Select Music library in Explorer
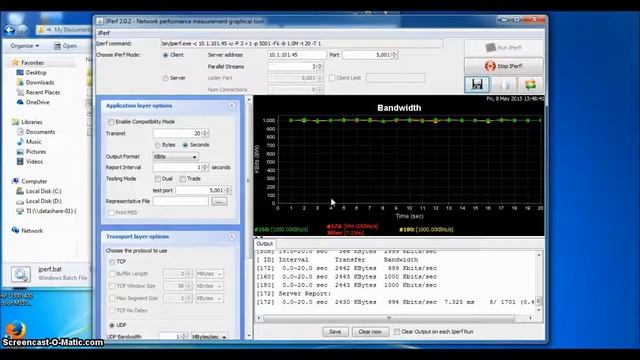Viewport: 640px width, 360px height. tap(33, 142)
